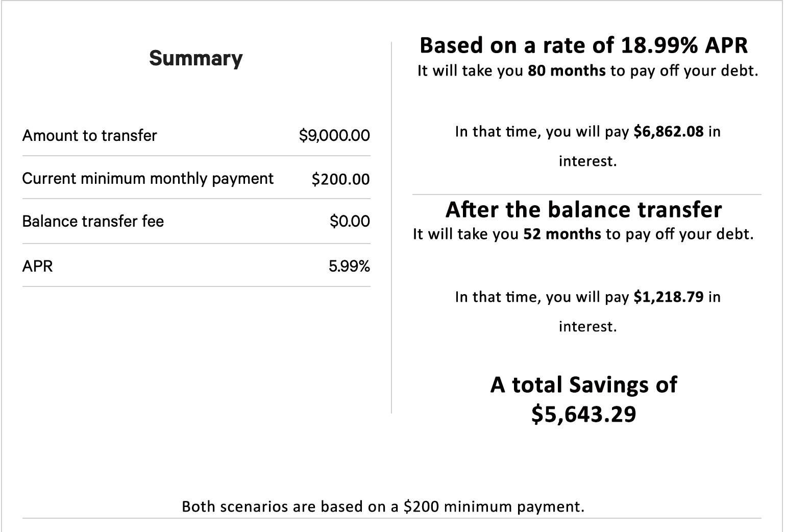Image resolution: width=785 pixels, height=532 pixels.
Task: Click the word interest below $1,218.79
Action: point(587,327)
